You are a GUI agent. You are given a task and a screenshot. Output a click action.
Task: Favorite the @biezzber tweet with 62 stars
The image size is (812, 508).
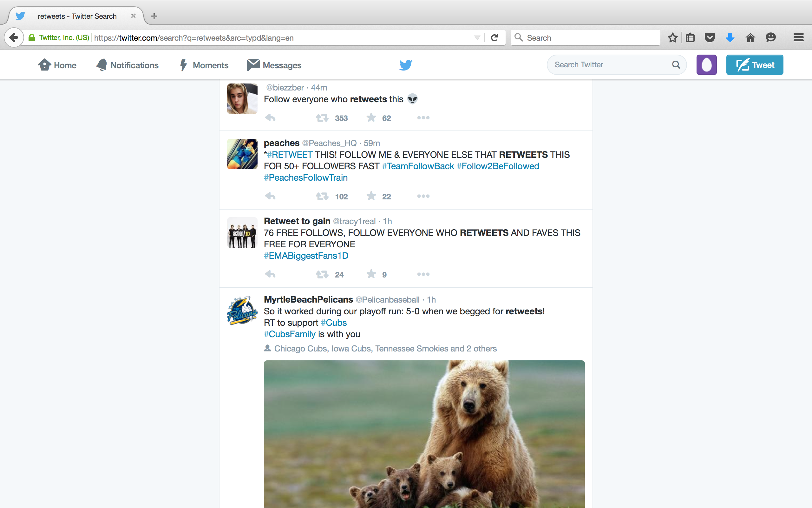coord(371,117)
